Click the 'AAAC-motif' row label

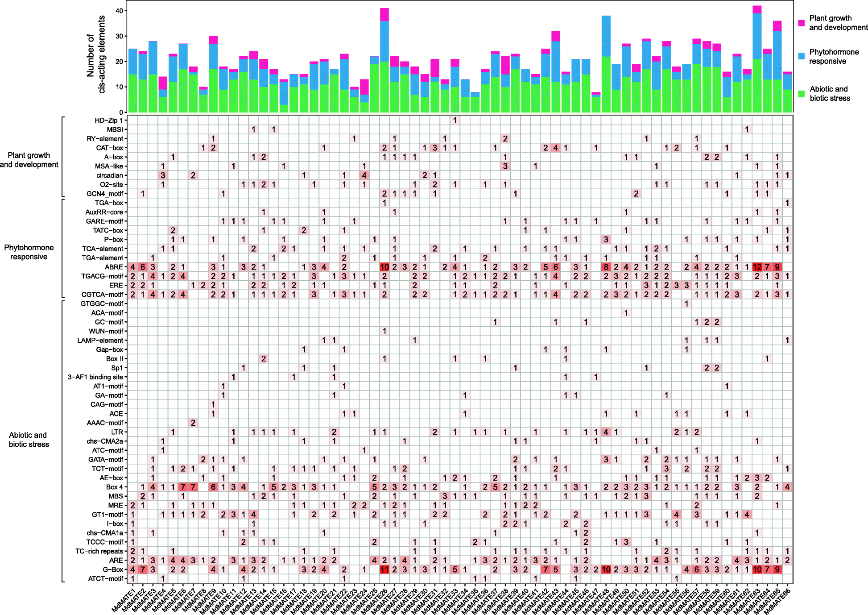105,423
